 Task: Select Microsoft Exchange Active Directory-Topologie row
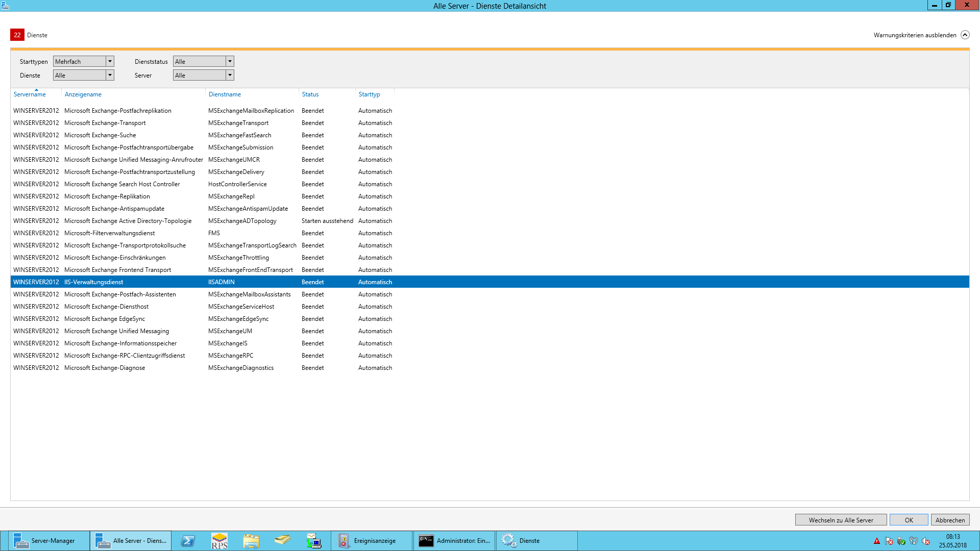(490, 221)
